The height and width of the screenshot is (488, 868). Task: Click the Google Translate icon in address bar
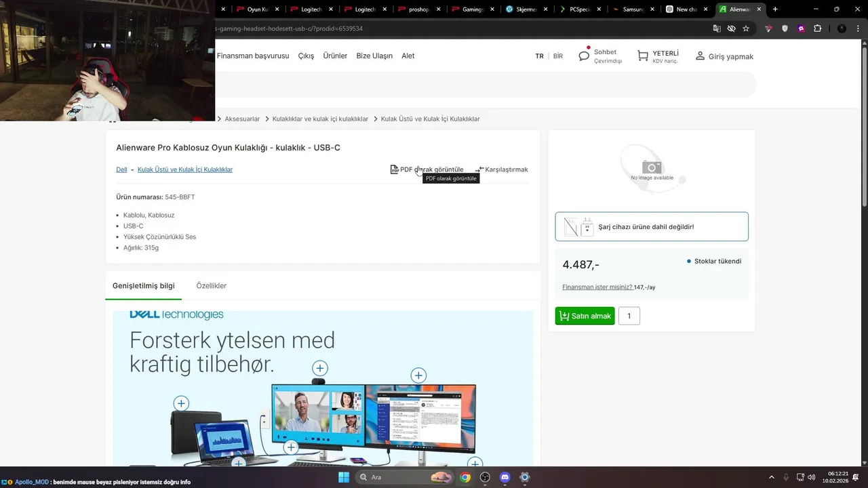[x=717, y=28]
